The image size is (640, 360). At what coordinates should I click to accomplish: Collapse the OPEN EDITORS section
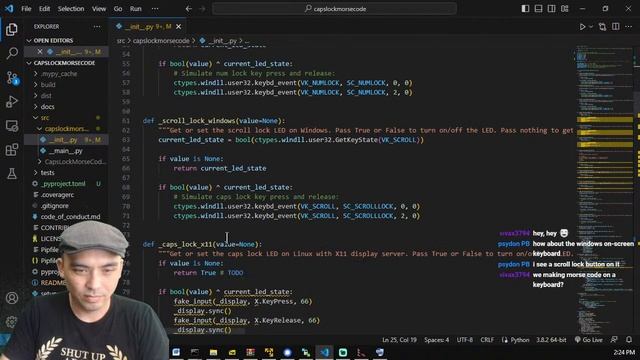tap(53, 40)
